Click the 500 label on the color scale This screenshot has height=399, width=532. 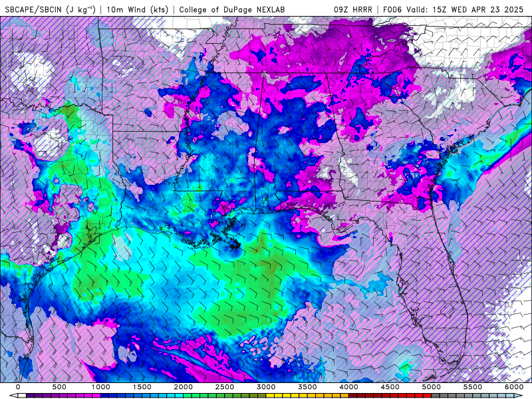(x=59, y=387)
